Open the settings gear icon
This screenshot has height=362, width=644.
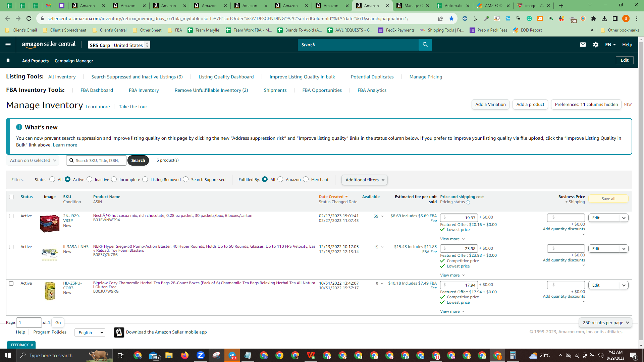(596, 45)
